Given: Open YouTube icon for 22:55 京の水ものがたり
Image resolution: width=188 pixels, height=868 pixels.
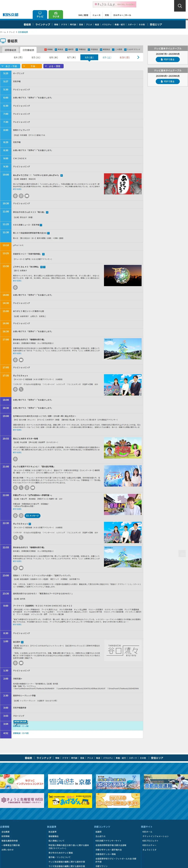Looking at the screenshot, I should click(x=21, y=568).
